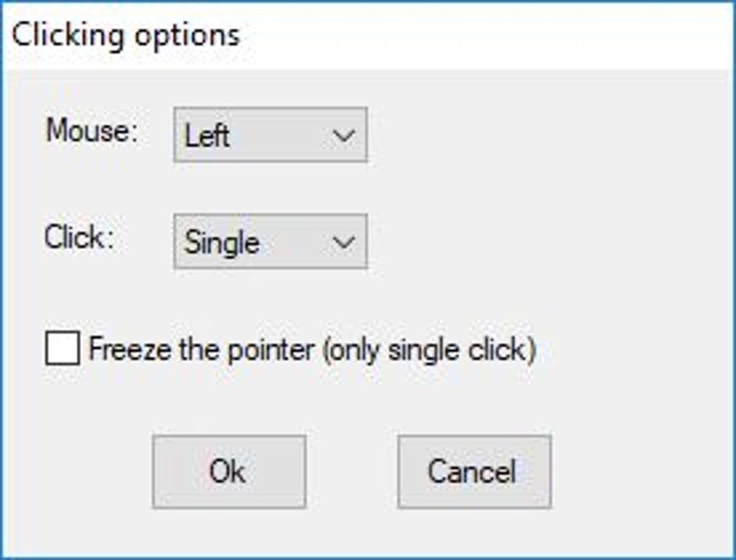Screen dimensions: 736x560
Task: Click the "Mouse:" label
Action: pyautogui.click(x=92, y=131)
